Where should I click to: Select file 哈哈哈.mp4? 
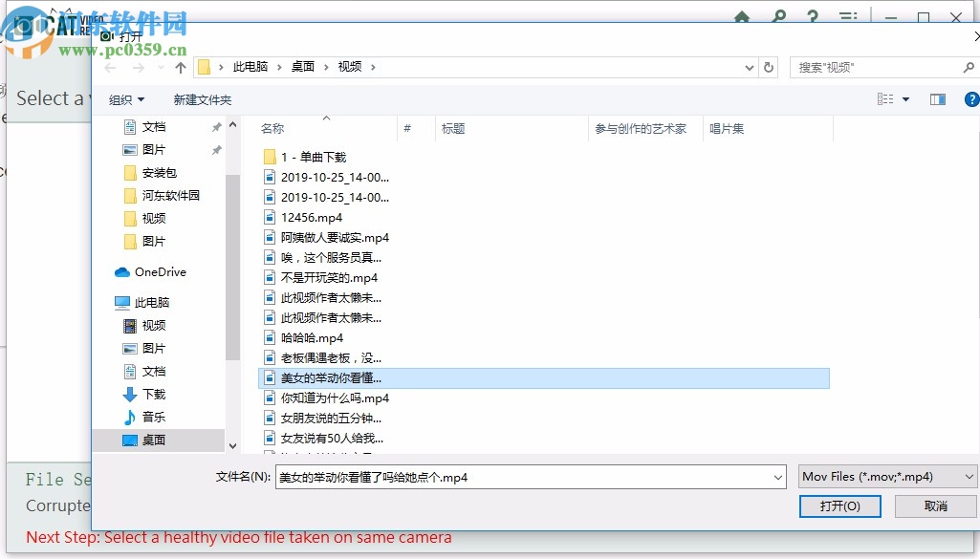pyautogui.click(x=304, y=338)
